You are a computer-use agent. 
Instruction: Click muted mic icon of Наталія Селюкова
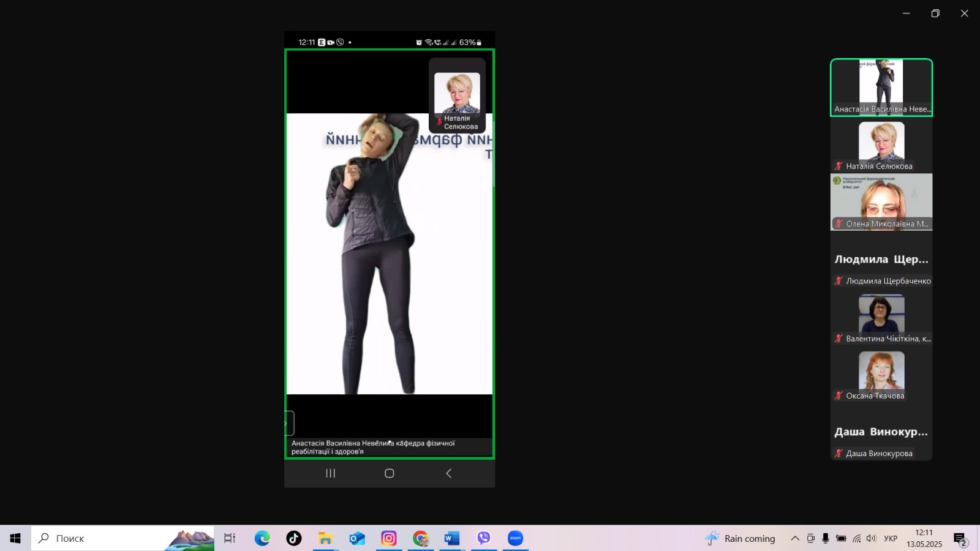[839, 166]
